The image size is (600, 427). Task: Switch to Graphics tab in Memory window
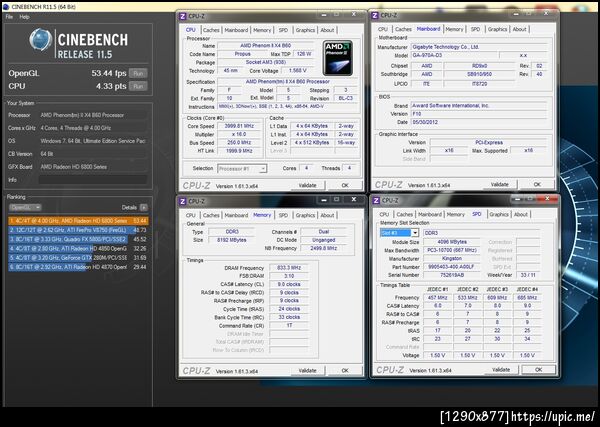(x=305, y=215)
